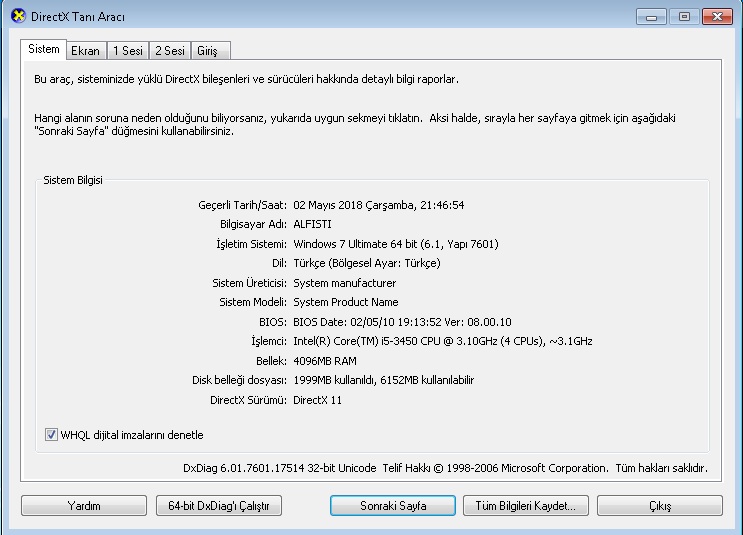Image resolution: width=743 pixels, height=535 pixels.
Task: Click 64-bit DxDiag'ı Çalıştır button
Action: coord(219,506)
